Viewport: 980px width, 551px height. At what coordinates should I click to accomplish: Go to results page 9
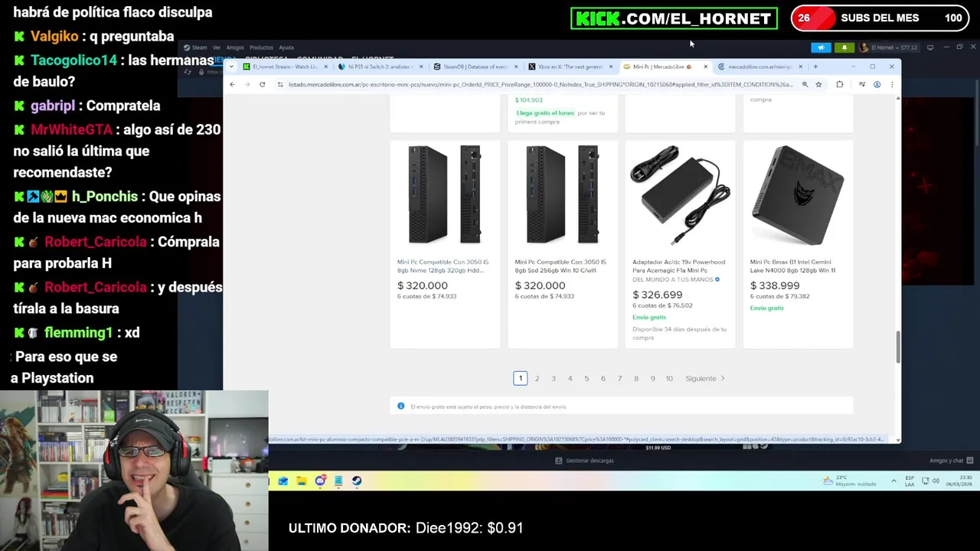pos(652,378)
